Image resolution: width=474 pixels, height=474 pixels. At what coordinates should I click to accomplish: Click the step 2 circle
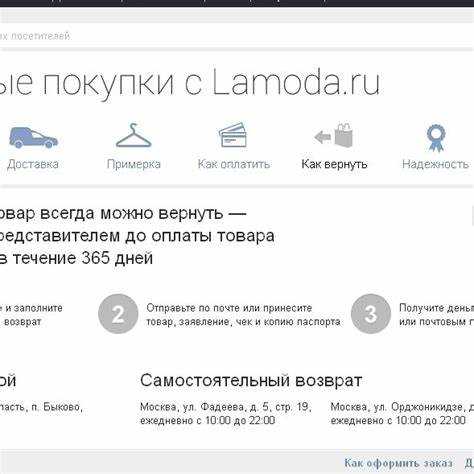click(118, 314)
